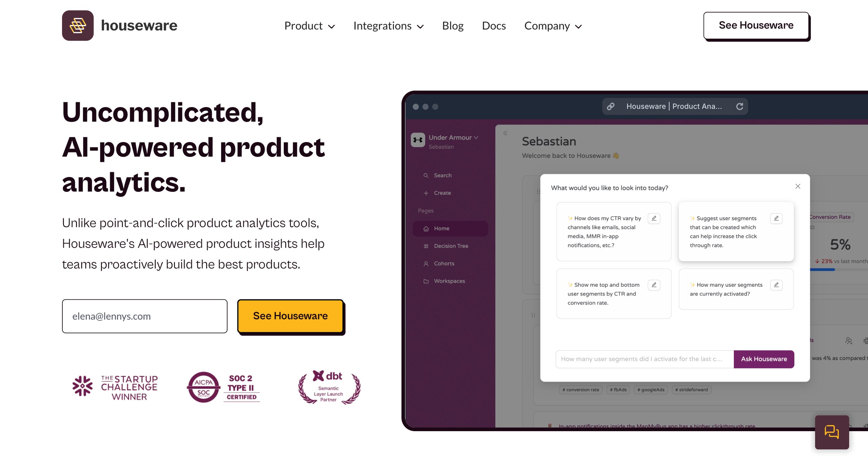868x461 pixels.
Task: Click the Under Armour logo icon
Action: click(418, 141)
